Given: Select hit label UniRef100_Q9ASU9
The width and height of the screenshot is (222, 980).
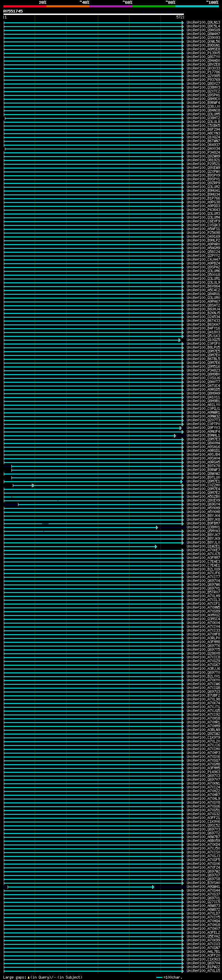Looking at the screenshot, I should [203, 30].
